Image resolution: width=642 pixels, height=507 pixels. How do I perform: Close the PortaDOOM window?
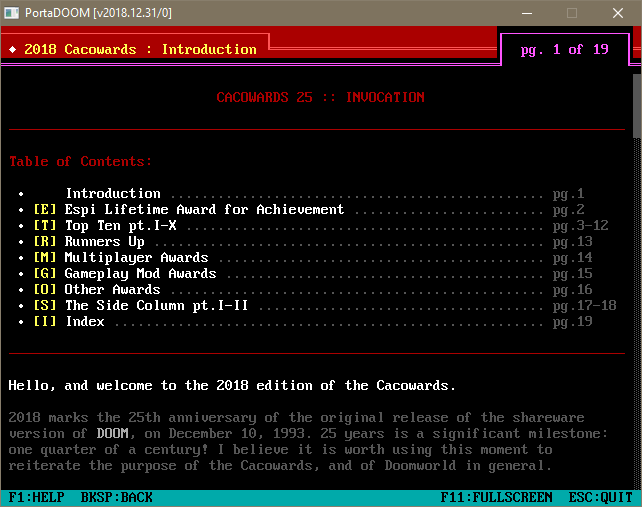tap(618, 13)
